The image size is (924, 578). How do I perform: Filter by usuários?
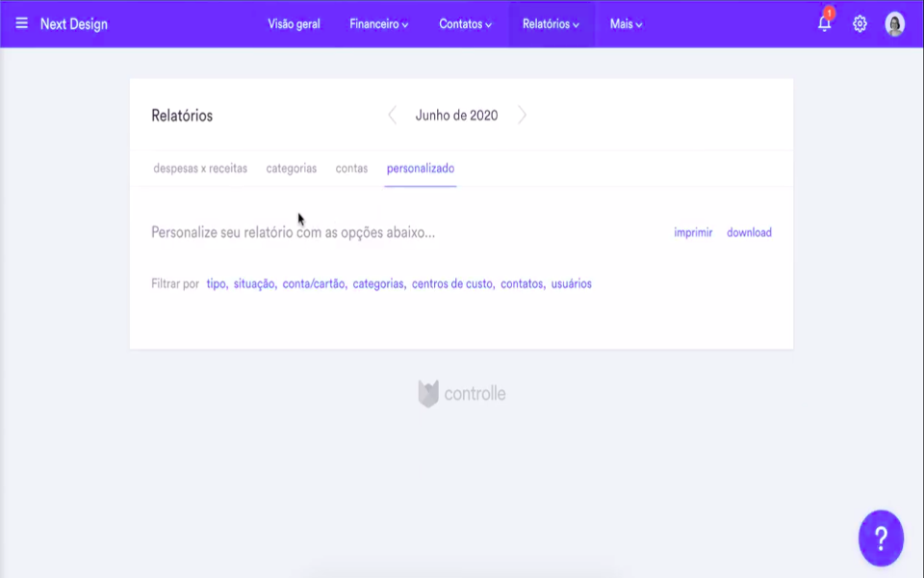point(572,283)
